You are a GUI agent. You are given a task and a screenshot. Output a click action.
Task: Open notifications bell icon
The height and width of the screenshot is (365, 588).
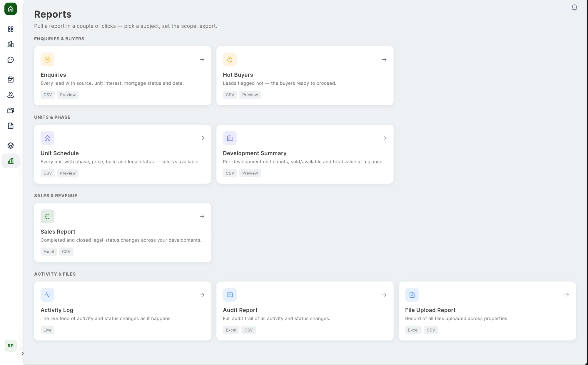coord(574,8)
